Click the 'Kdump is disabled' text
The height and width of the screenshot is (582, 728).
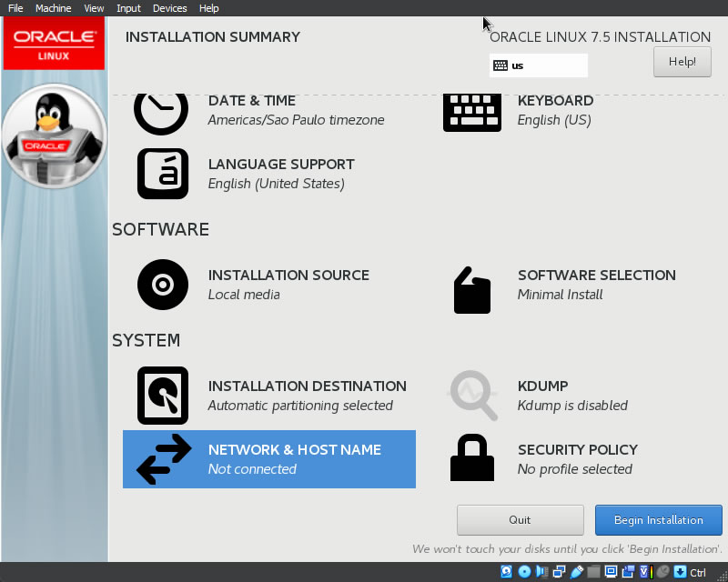[572, 406]
